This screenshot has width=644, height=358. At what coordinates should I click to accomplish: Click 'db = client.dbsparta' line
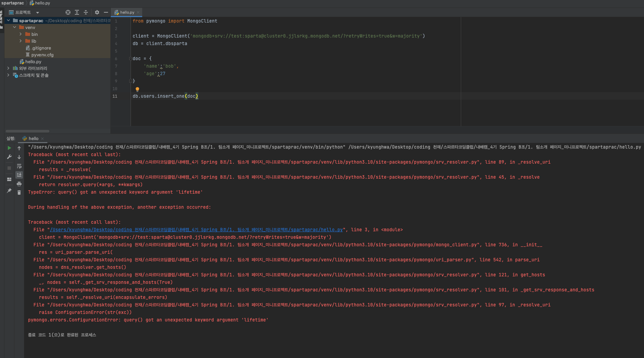(160, 44)
